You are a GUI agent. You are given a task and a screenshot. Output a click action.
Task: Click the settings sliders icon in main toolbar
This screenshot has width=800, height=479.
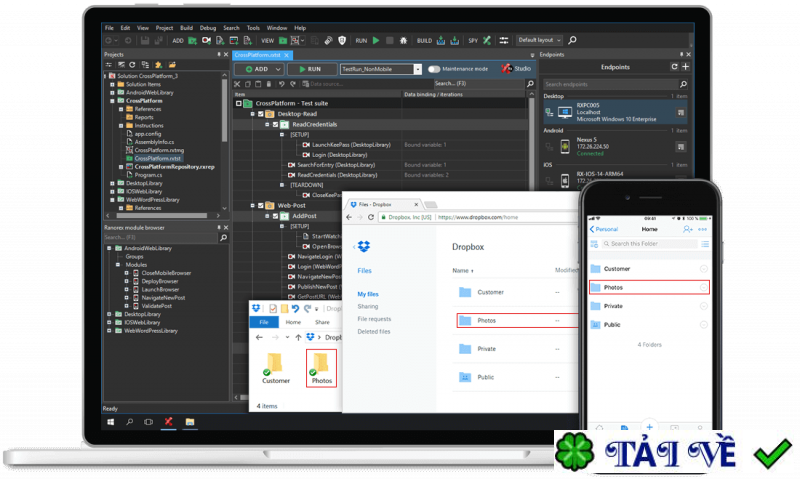(504, 40)
